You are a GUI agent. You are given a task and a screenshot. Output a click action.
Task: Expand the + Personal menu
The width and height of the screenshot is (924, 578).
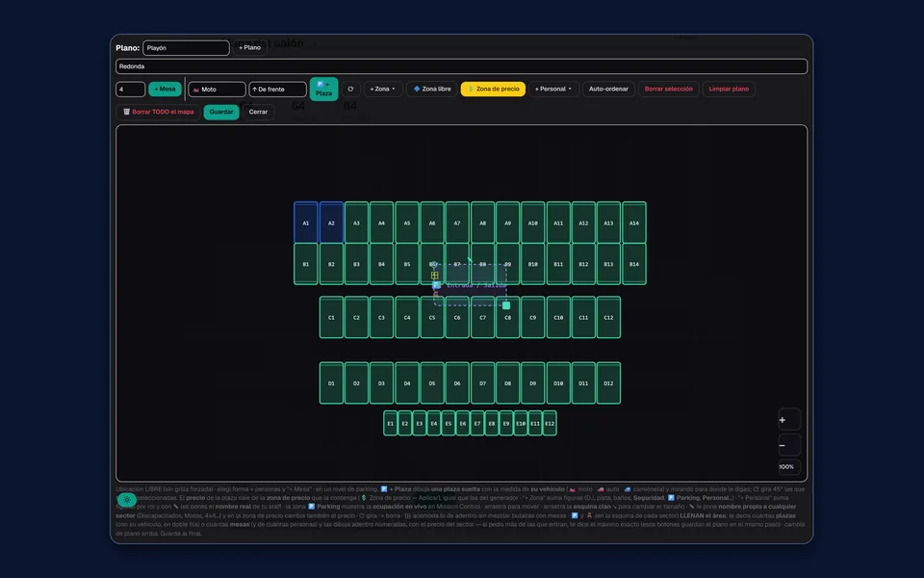coord(554,89)
